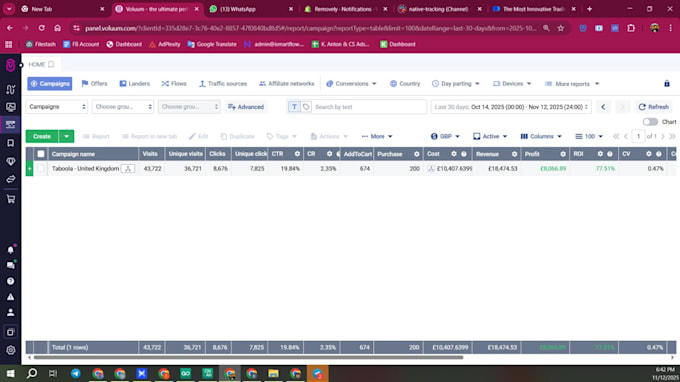The image size is (680, 382).
Task: Open the Active status filter dropdown
Action: coord(490,136)
